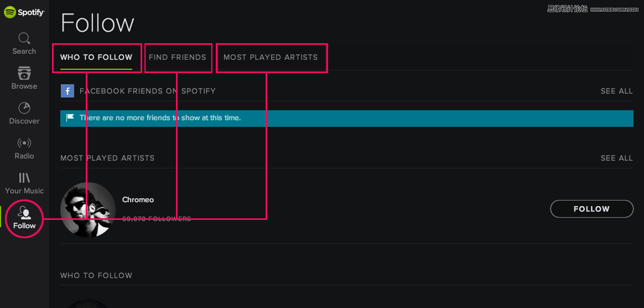
Task: See all most played artists
Action: pyautogui.click(x=616, y=158)
